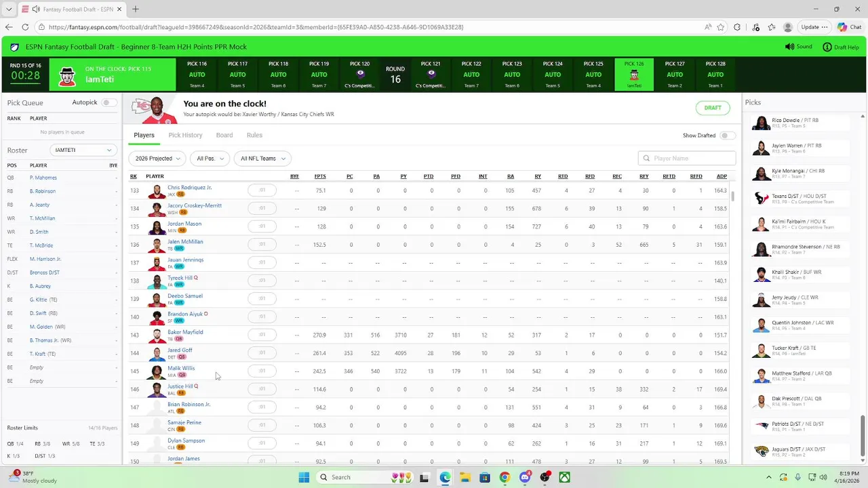
Task: Focus the Player Name search field
Action: point(687,158)
